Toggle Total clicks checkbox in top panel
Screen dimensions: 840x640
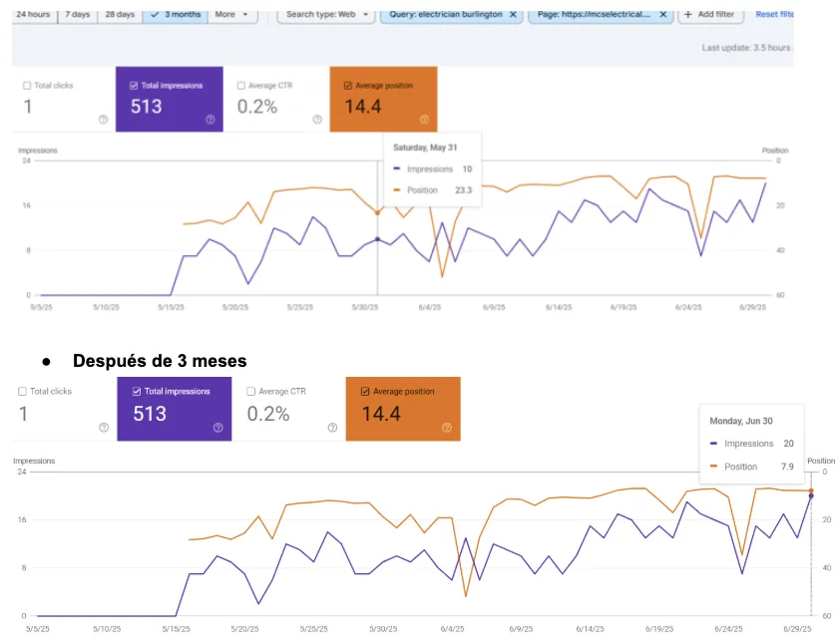click(x=27, y=86)
